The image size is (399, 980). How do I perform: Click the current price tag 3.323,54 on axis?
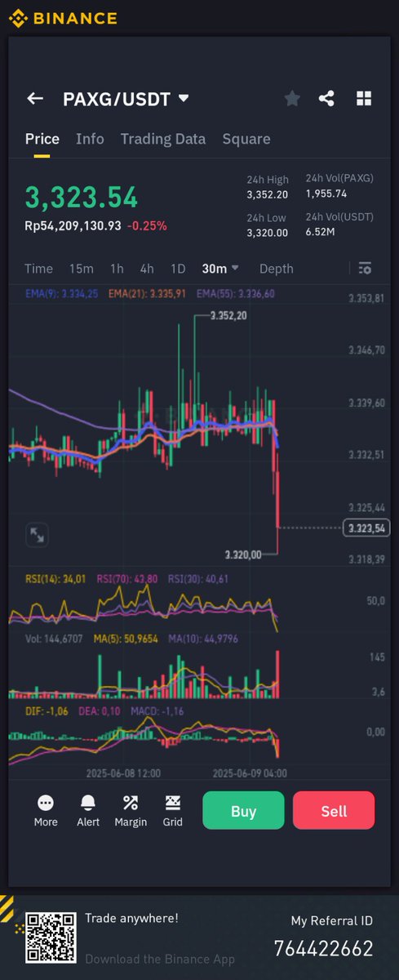tap(367, 528)
